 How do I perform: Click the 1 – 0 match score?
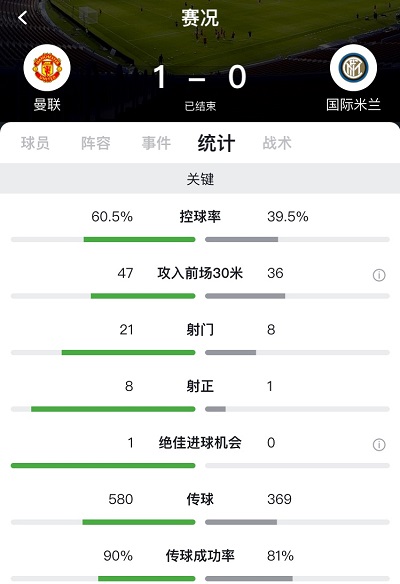tap(200, 77)
